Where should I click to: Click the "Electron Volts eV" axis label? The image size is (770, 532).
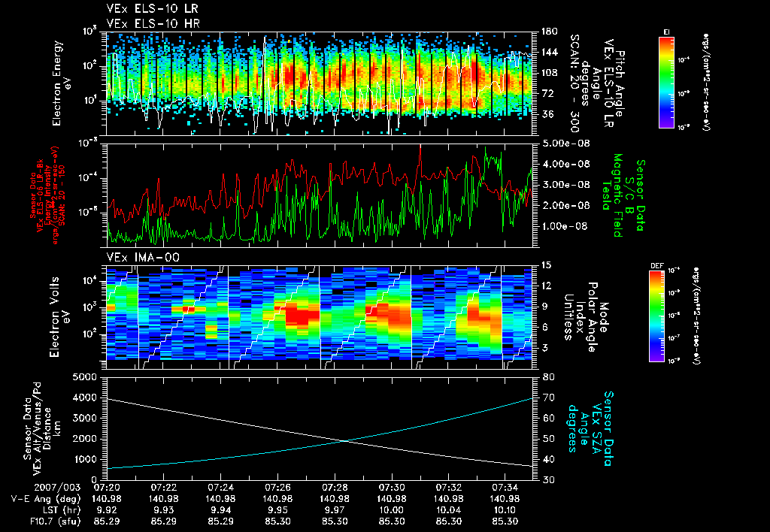coord(59,317)
